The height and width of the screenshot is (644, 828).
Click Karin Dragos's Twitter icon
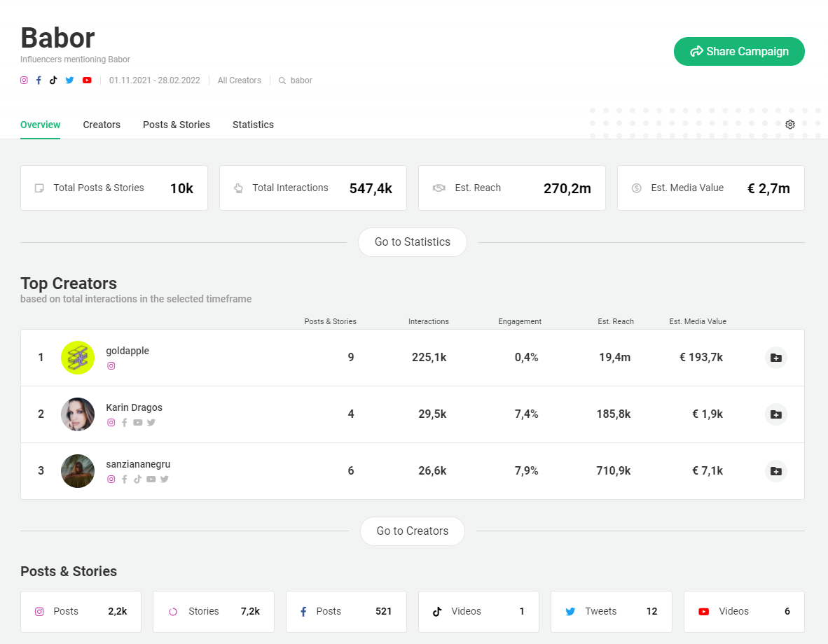pyautogui.click(x=151, y=422)
